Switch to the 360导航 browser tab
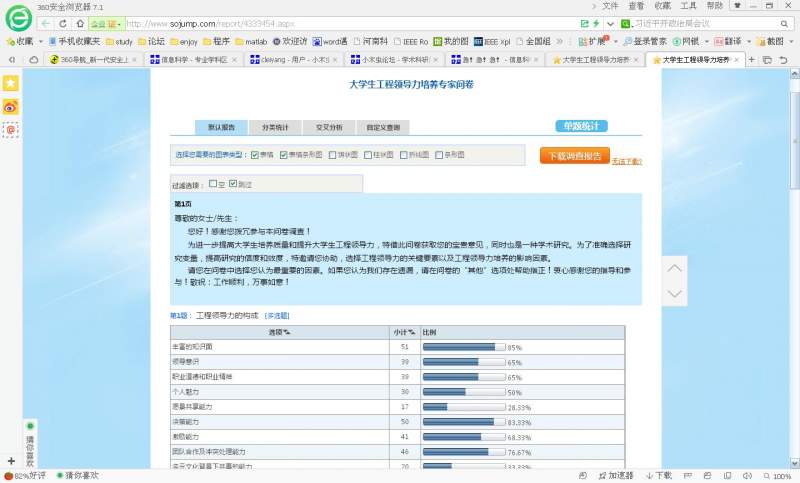Image resolution: width=800 pixels, height=483 pixels. 93,60
